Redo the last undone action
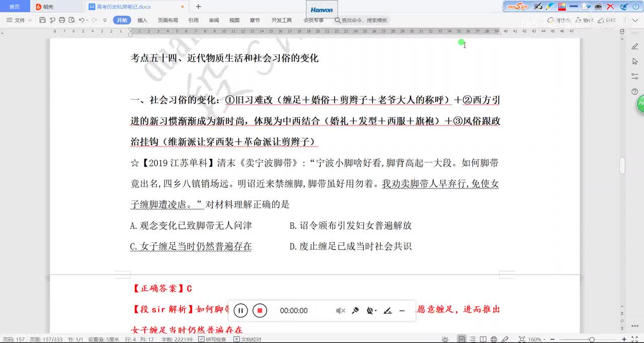The image size is (644, 343). coord(94,20)
